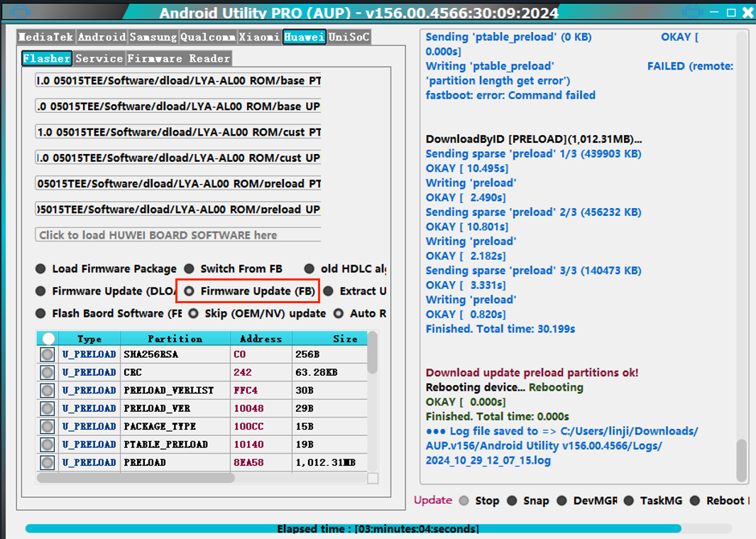The width and height of the screenshot is (756, 539).
Task: Click the ROM/preload PT file path field
Action: click(x=178, y=184)
